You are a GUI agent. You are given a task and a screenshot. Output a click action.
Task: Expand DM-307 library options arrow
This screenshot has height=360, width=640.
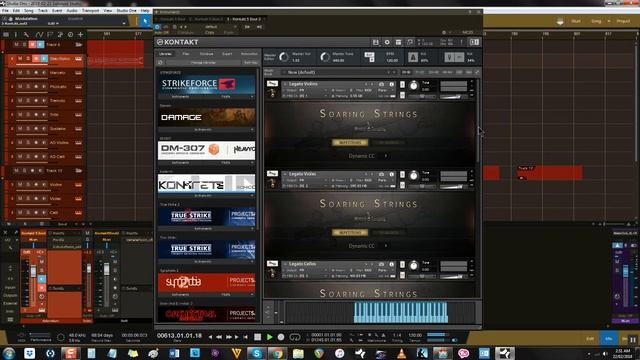[x=252, y=163]
